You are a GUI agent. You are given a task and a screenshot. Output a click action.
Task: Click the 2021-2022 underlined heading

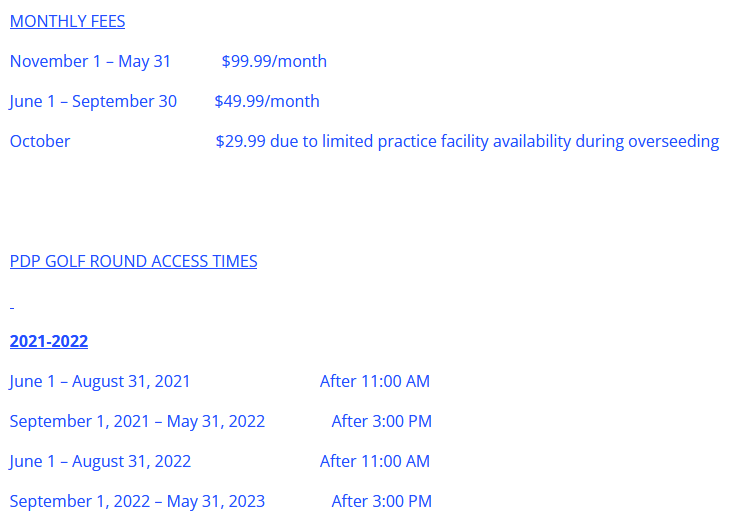point(49,341)
